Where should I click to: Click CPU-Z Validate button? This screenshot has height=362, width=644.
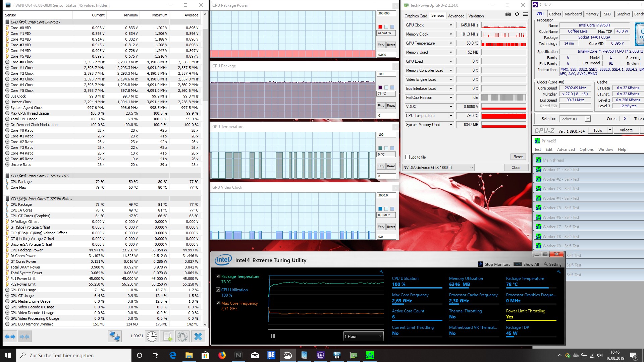click(x=626, y=130)
